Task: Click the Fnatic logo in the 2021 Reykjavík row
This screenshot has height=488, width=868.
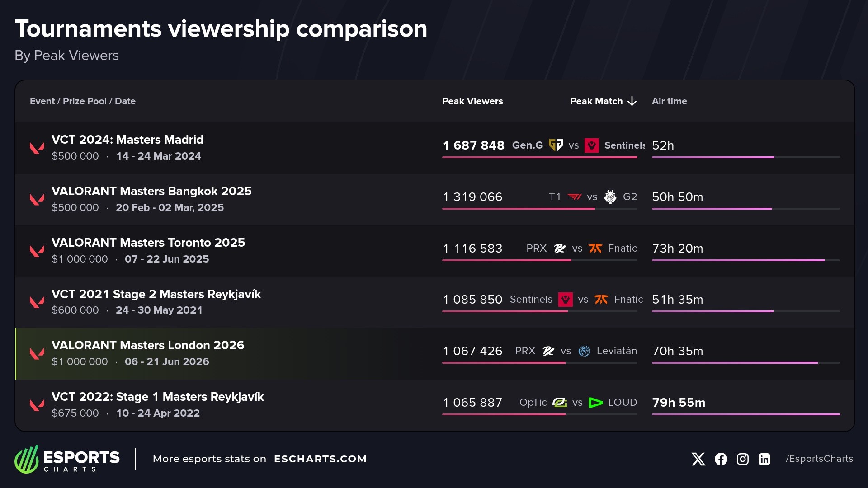Action: pyautogui.click(x=601, y=299)
